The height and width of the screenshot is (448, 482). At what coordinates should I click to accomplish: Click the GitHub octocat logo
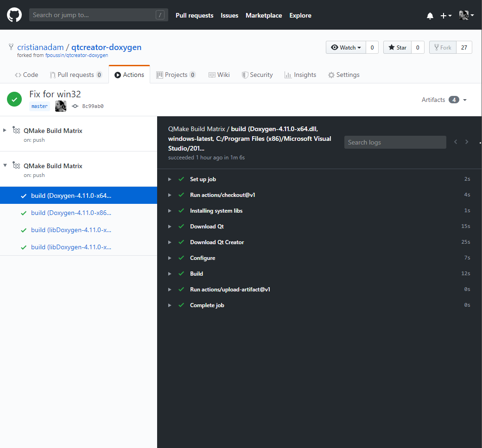[x=14, y=15]
